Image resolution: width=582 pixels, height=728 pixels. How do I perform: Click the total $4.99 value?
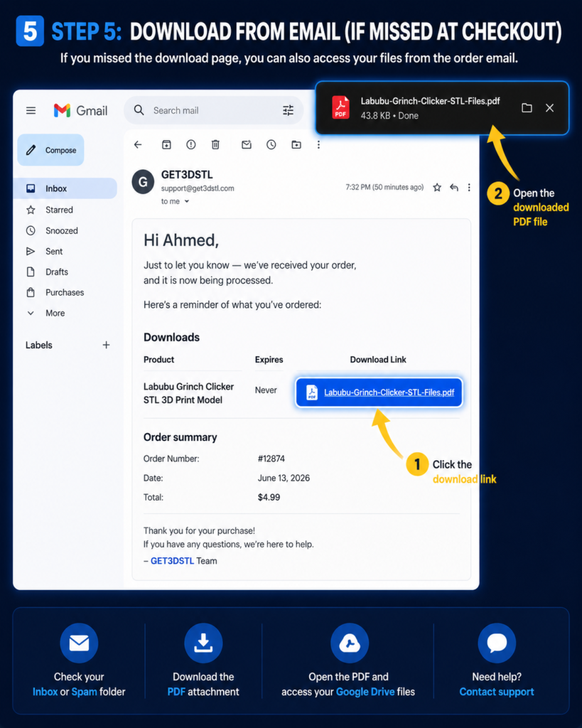[269, 497]
